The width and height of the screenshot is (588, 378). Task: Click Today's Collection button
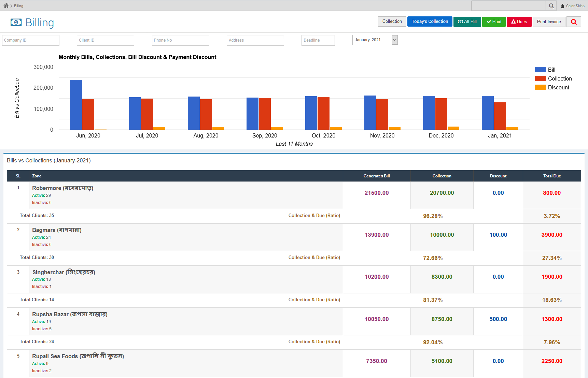tap(430, 21)
